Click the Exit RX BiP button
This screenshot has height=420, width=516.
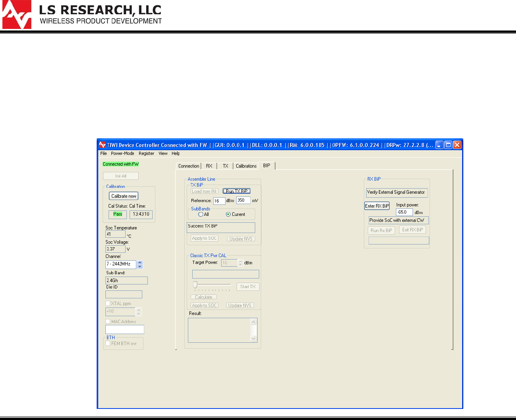[413, 230]
